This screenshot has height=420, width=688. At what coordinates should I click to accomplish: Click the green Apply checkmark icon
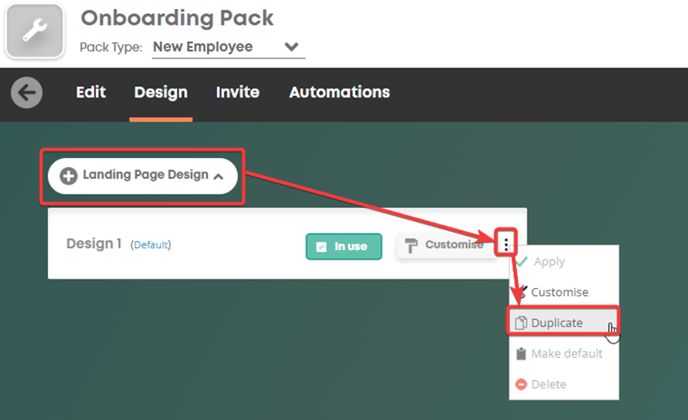pos(522,262)
